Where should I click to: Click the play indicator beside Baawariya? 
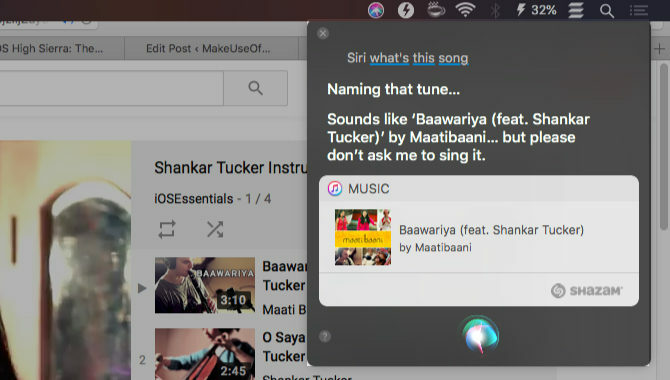[142, 288]
